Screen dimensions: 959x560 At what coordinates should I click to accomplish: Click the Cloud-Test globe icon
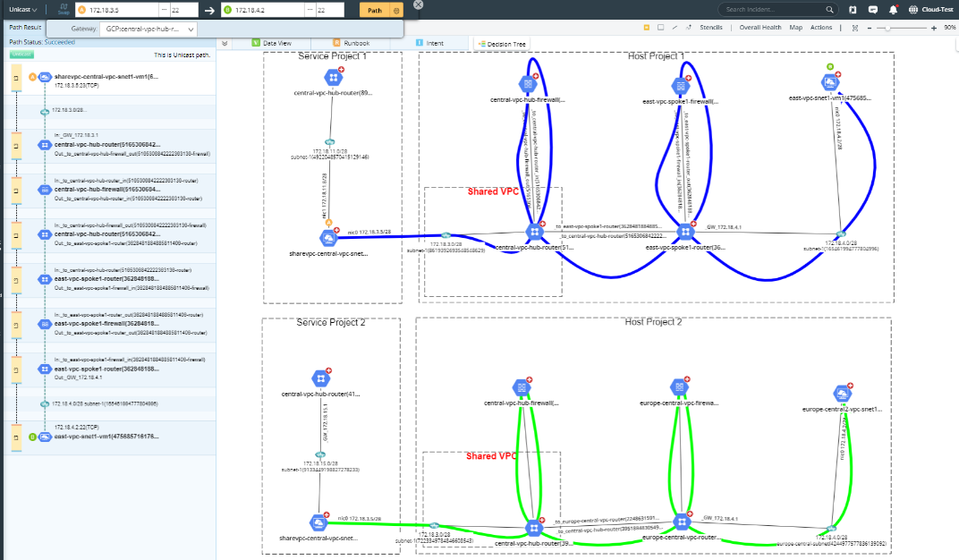click(x=913, y=10)
